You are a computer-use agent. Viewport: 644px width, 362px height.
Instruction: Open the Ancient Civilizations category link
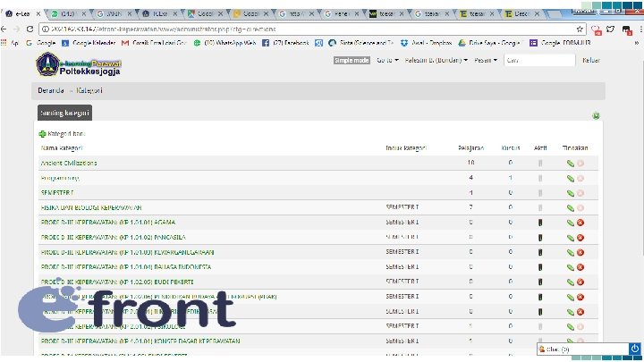click(69, 163)
